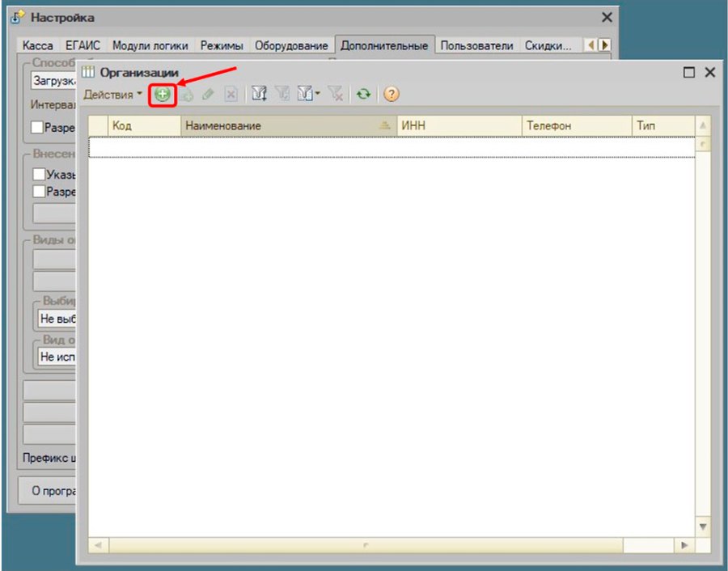Viewport: 728px width, 571px height.
Task: Click the delete mark icon with the X
Action: [x=231, y=95]
